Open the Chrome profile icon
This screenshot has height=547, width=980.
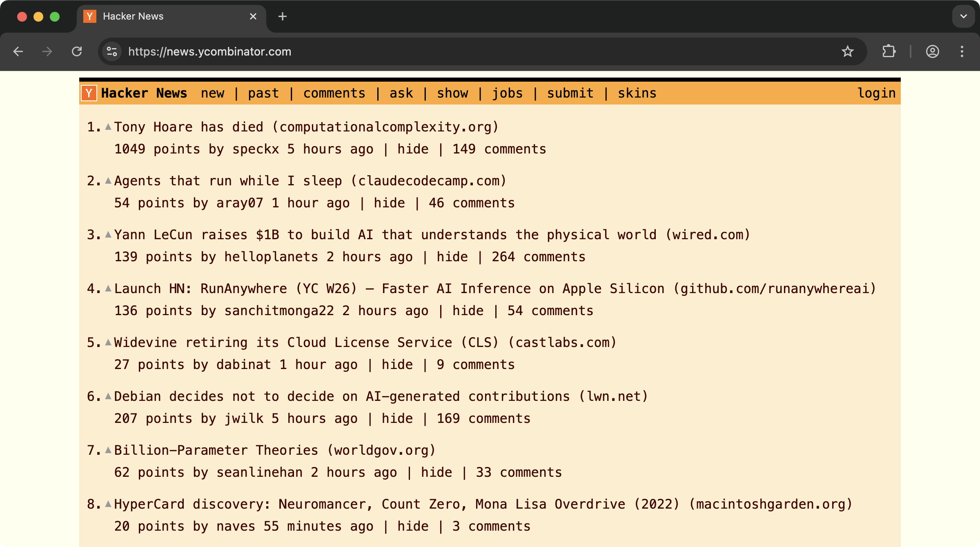pyautogui.click(x=932, y=51)
